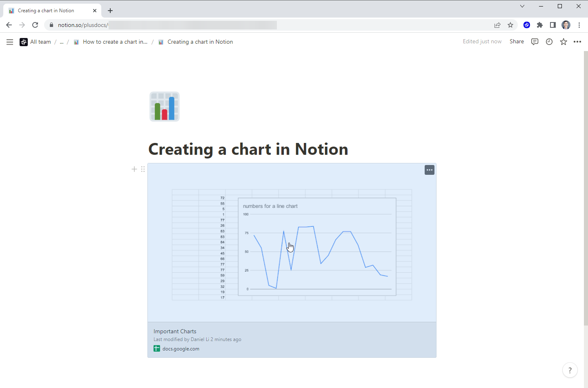Open tab search dropdown chevron
The width and height of the screenshot is (588, 388).
click(x=522, y=6)
